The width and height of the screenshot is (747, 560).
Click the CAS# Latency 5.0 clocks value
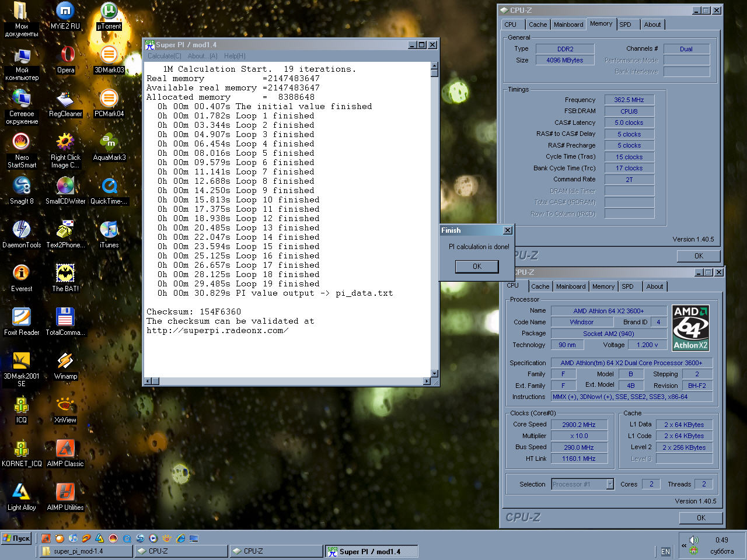tap(629, 123)
